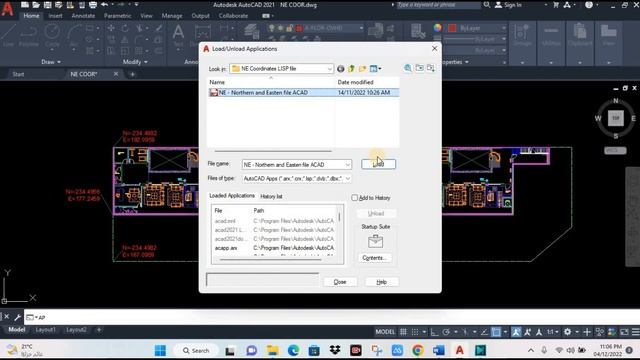Open File Explorer from the taskbar
This screenshot has height=360, width=640.
tap(272, 350)
